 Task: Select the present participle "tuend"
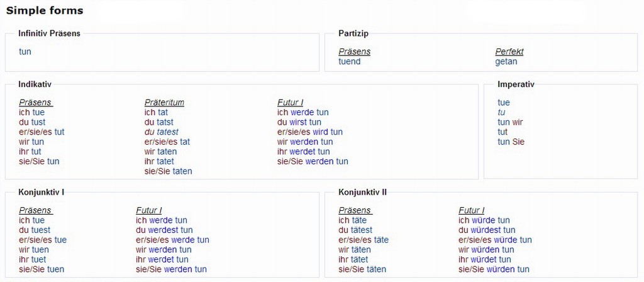(350, 62)
